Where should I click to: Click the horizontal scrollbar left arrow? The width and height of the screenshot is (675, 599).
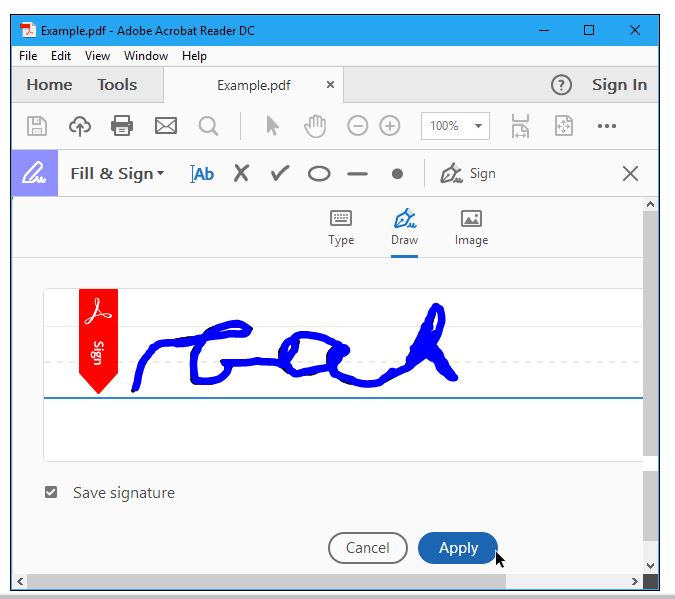(20, 581)
